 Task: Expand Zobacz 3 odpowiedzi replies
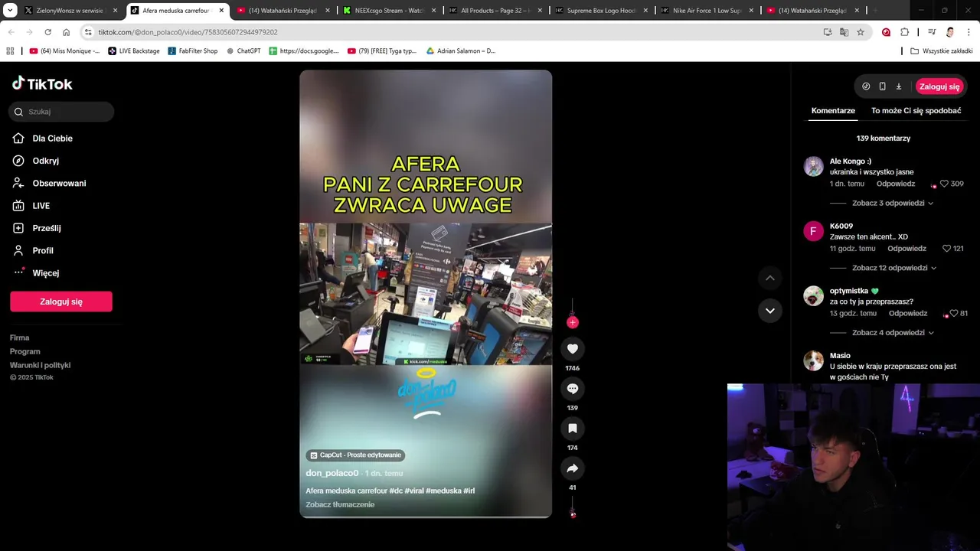tap(893, 203)
